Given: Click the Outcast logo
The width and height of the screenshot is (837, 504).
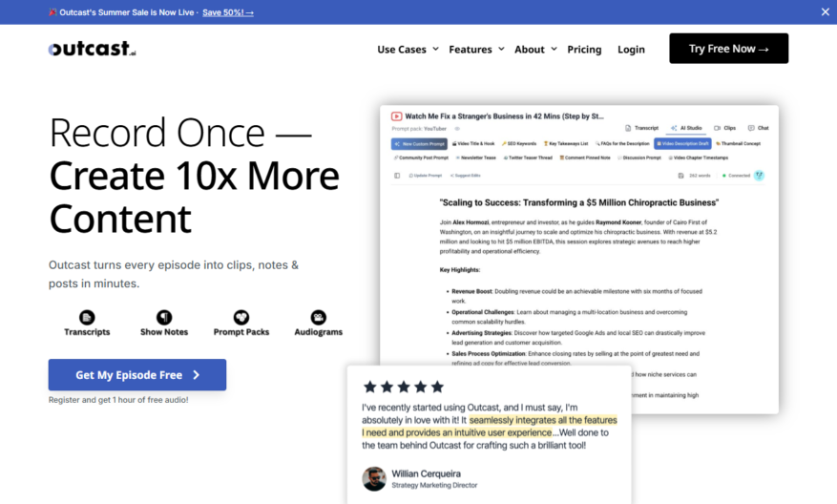Looking at the screenshot, I should 92,49.
